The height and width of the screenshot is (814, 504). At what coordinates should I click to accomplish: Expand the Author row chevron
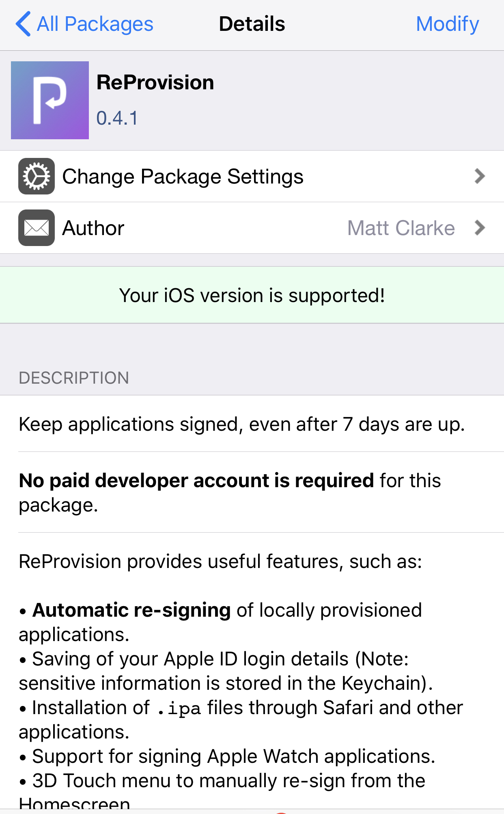[480, 228]
